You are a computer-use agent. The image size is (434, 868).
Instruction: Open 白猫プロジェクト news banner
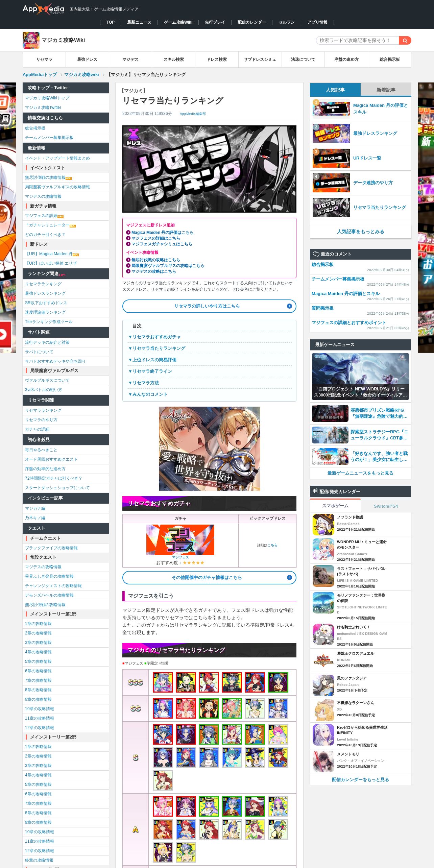[x=360, y=377]
